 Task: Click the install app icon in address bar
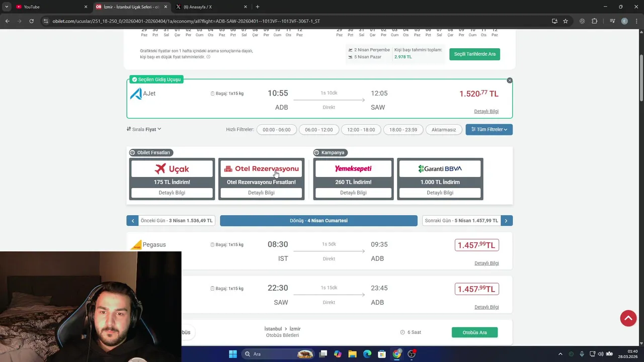click(x=554, y=21)
